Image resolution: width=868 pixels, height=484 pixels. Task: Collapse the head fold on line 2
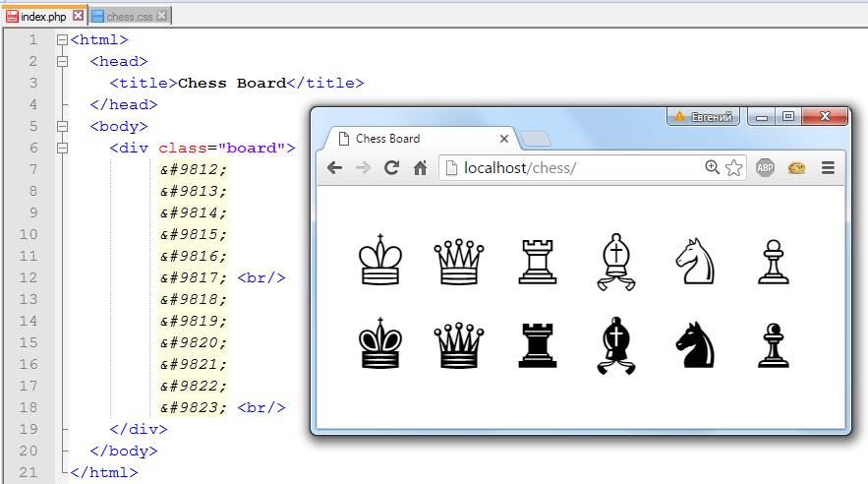pos(63,61)
